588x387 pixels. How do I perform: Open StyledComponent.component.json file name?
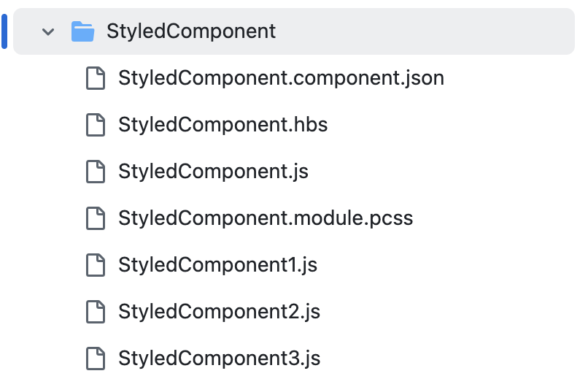(282, 78)
